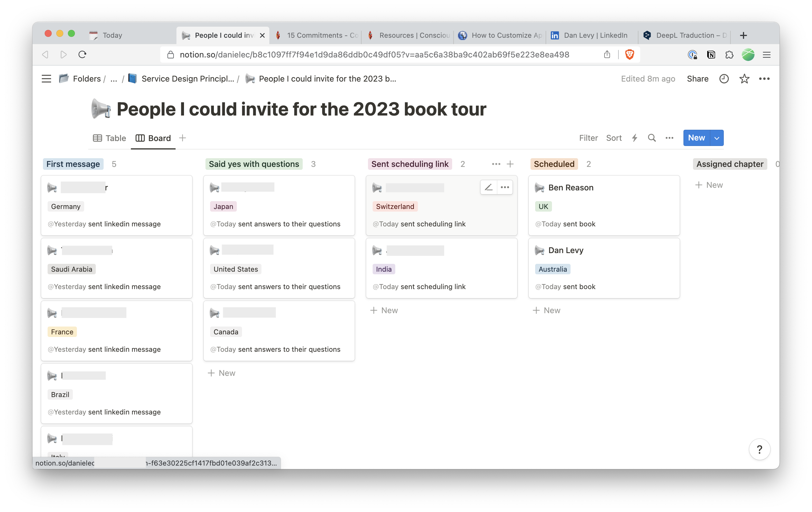
Task: Open the Ben Reason card
Action: pyautogui.click(x=571, y=188)
